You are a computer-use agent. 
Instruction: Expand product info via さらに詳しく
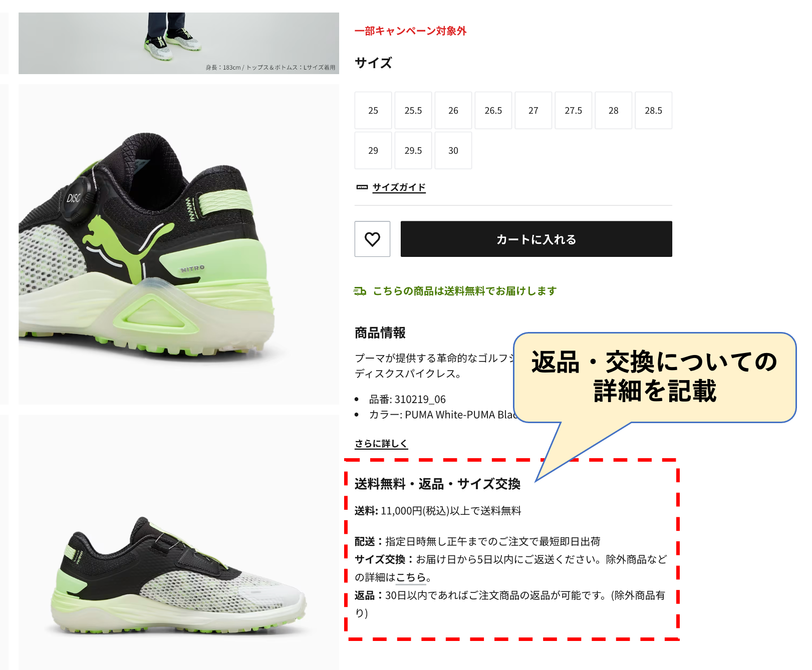coord(381,444)
